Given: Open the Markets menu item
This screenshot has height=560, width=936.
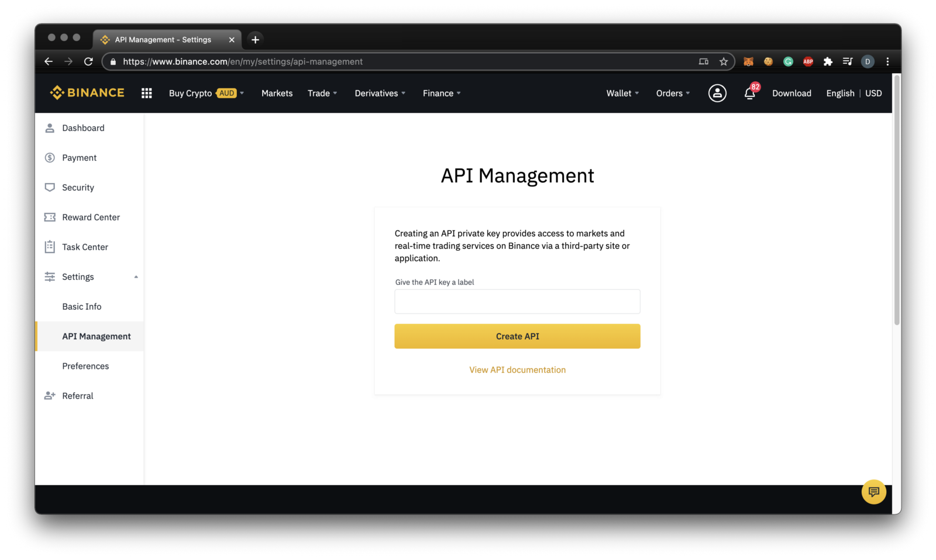Looking at the screenshot, I should pyautogui.click(x=277, y=93).
